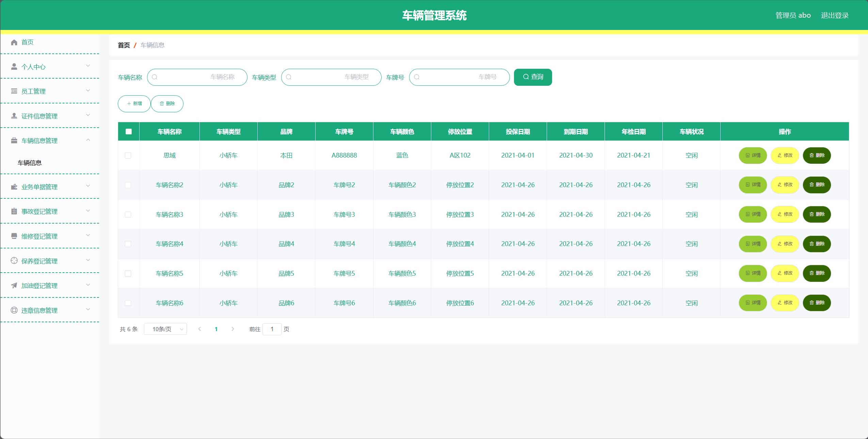868x439 pixels.
Task: Click 修改 for the 思域 row
Action: (x=785, y=155)
